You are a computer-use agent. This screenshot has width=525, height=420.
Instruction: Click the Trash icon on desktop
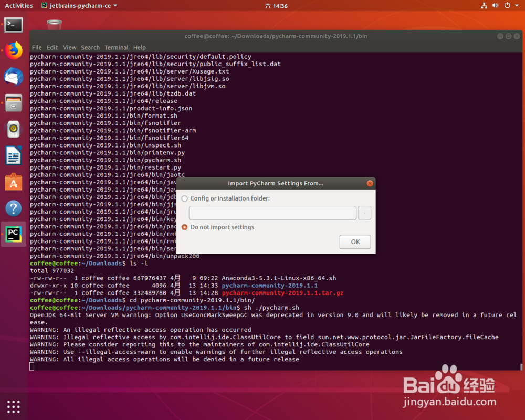(54, 25)
